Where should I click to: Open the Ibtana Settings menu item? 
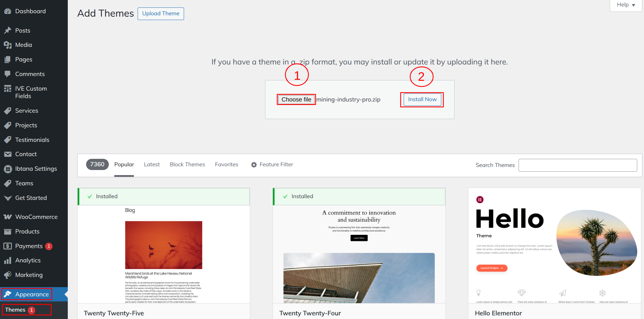point(36,169)
